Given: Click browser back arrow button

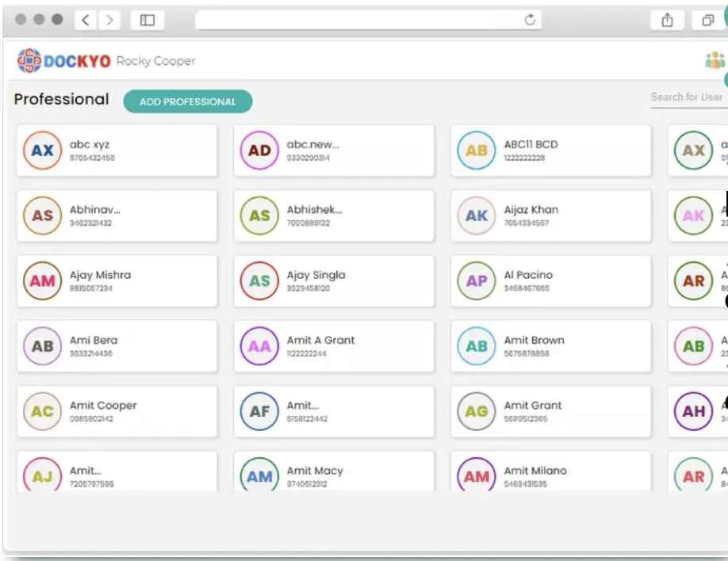Looking at the screenshot, I should coord(86,21).
